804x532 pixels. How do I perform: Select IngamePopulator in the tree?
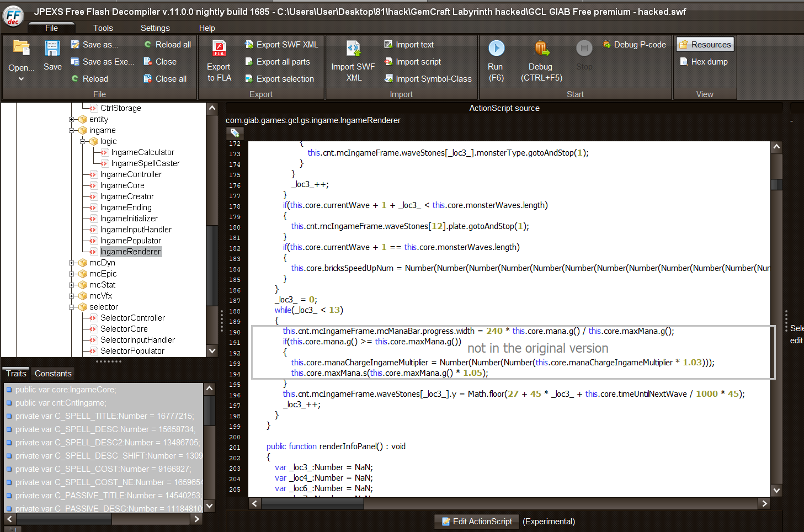131,241
